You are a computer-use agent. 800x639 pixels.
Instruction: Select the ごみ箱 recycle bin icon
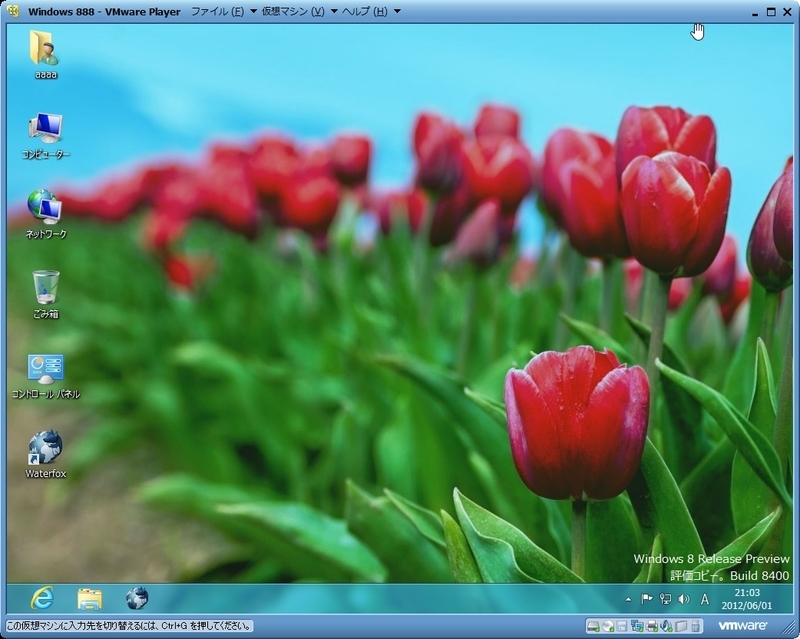pyautogui.click(x=45, y=294)
